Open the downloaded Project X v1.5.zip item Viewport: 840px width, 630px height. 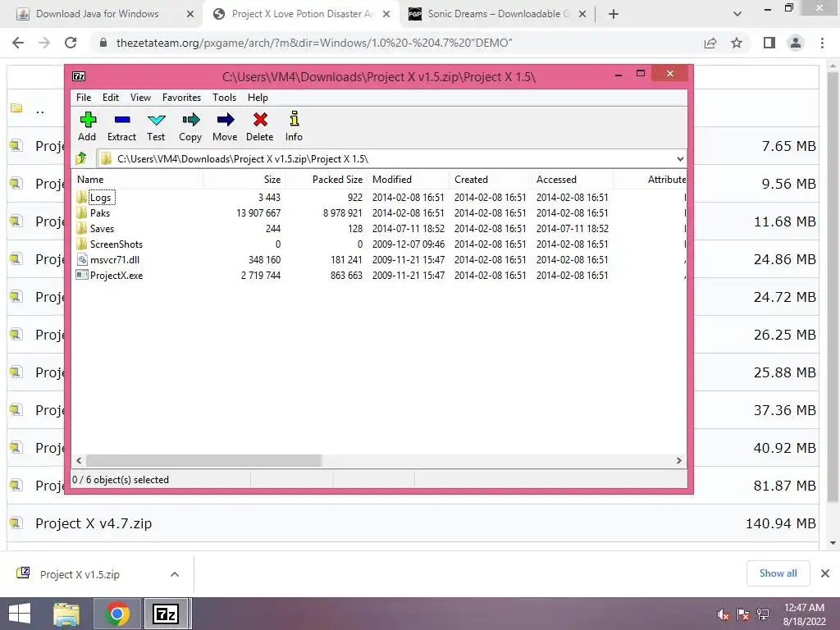tap(80, 574)
